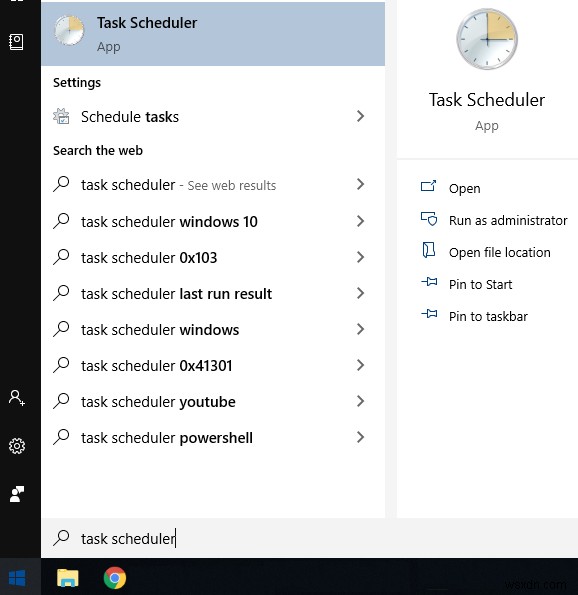Open the Feedback person icon in sidebar
This screenshot has height=595, width=578.
17,494
